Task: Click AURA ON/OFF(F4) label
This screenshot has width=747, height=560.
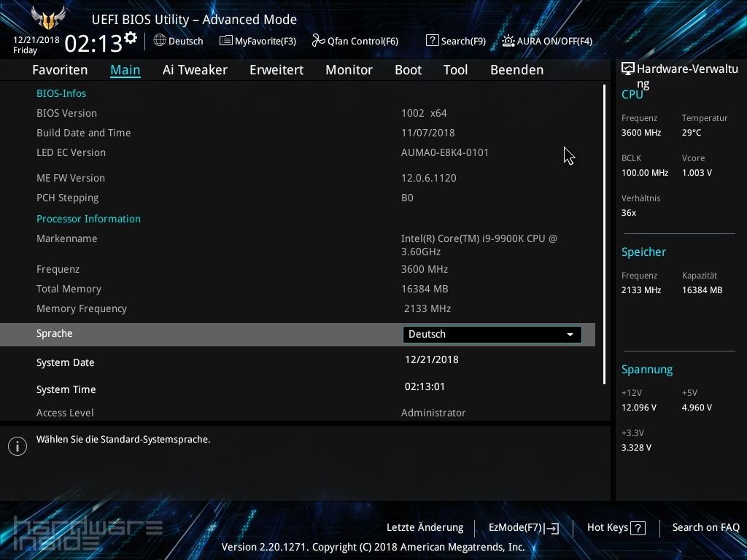Action: [x=554, y=42]
